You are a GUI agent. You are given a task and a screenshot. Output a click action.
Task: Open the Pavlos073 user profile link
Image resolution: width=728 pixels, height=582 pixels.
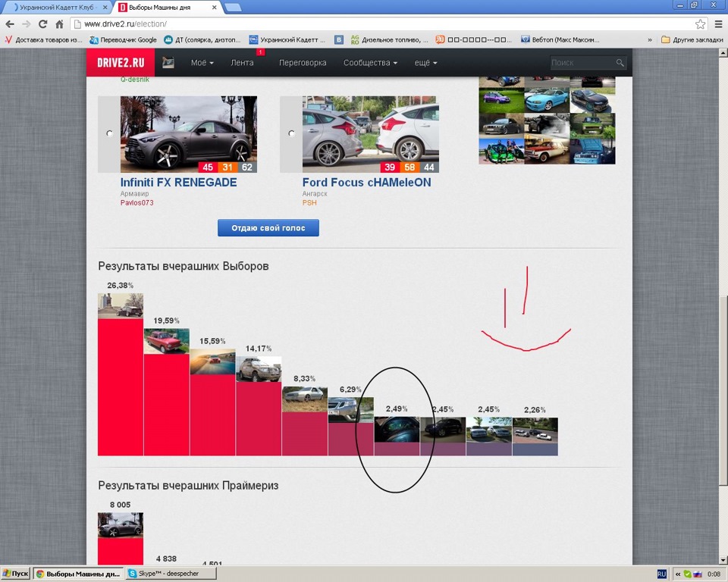(x=137, y=203)
